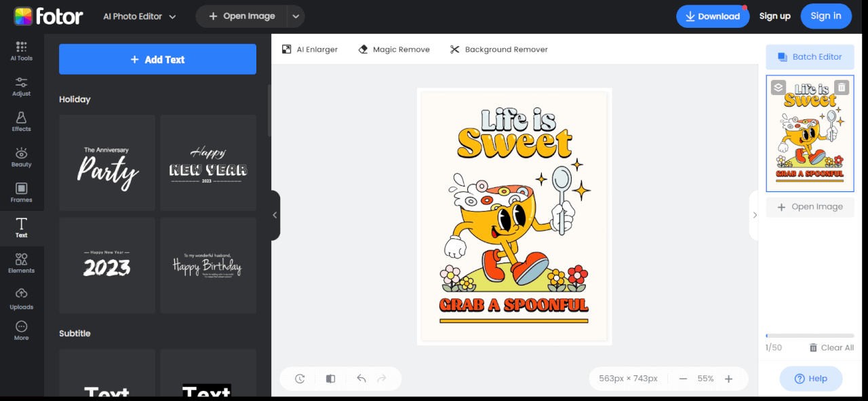Click the undo arrow icon
This screenshot has height=401, width=868.
(x=361, y=379)
